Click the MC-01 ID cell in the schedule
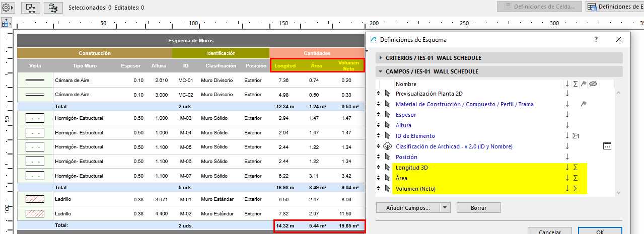 [x=185, y=80]
